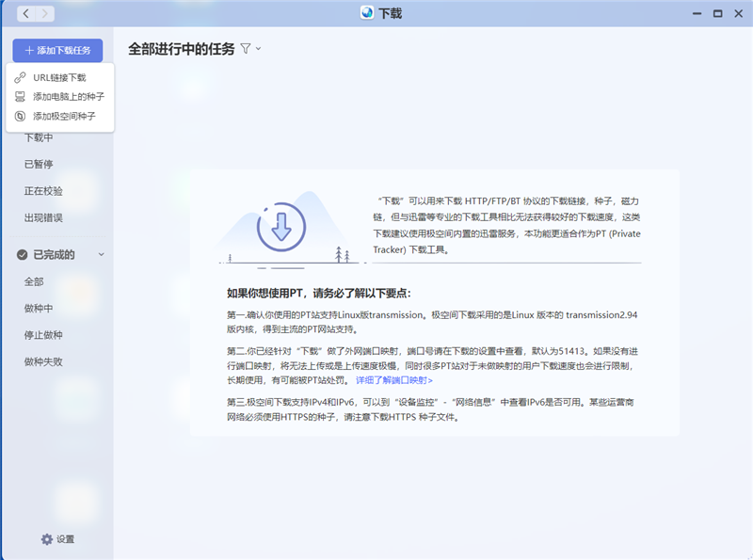The height and width of the screenshot is (560, 753).
Task: Show 做种失败 tasks
Action: click(x=43, y=360)
